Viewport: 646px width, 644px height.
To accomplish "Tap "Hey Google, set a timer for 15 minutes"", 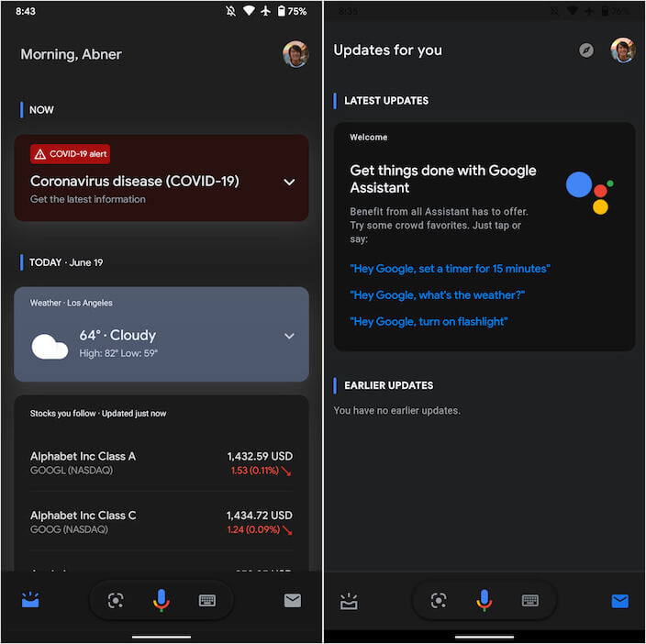I will pyautogui.click(x=450, y=269).
